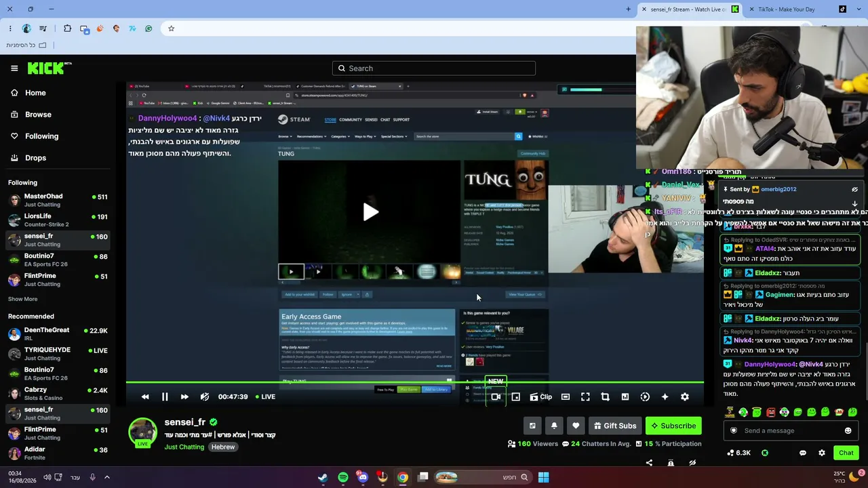The height and width of the screenshot is (488, 868).
Task: Focus the Kick search field
Action: [434, 68]
